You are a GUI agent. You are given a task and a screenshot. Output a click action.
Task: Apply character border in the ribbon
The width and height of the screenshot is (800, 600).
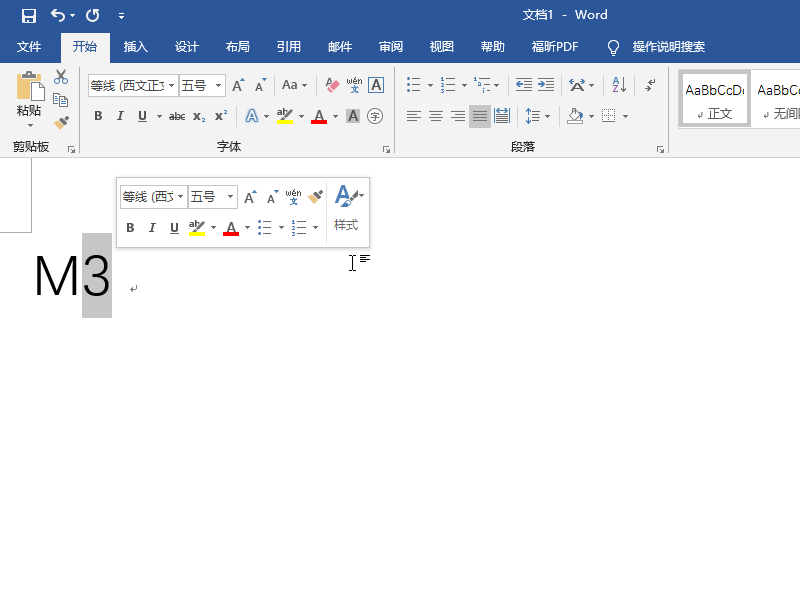376,85
